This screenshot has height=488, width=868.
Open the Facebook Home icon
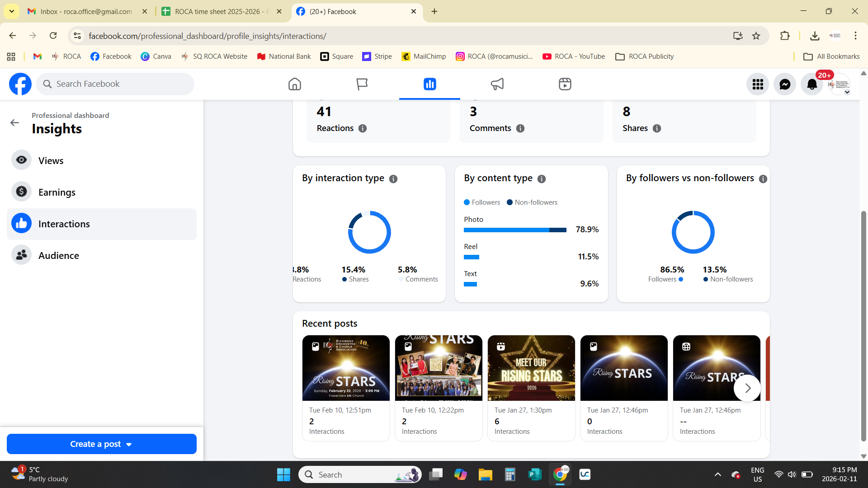point(294,84)
